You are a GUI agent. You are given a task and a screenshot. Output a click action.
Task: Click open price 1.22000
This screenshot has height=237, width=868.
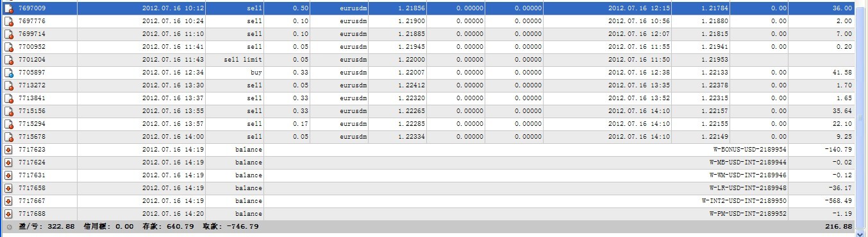pos(412,60)
